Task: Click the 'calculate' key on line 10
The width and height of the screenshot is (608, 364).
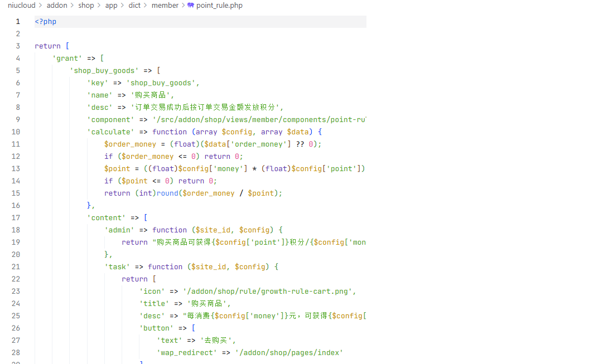Action: 110,132
